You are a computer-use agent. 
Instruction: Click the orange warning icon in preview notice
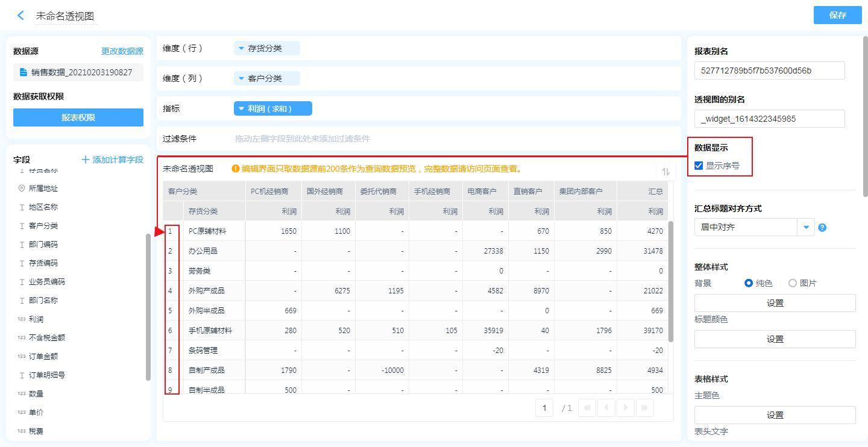click(x=236, y=169)
